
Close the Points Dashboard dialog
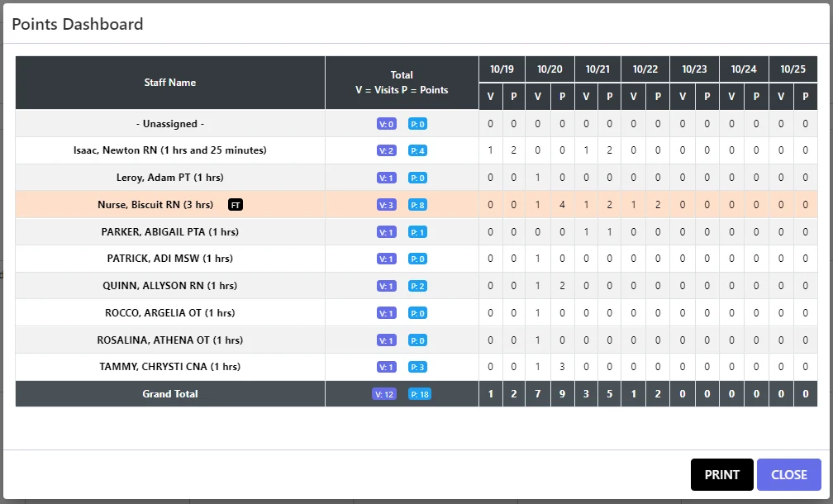788,474
